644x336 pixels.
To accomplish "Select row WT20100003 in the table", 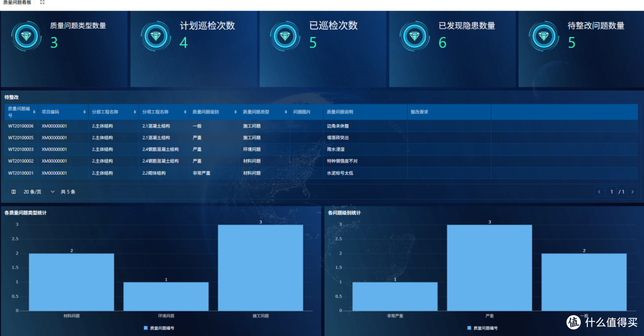I will [321, 150].
